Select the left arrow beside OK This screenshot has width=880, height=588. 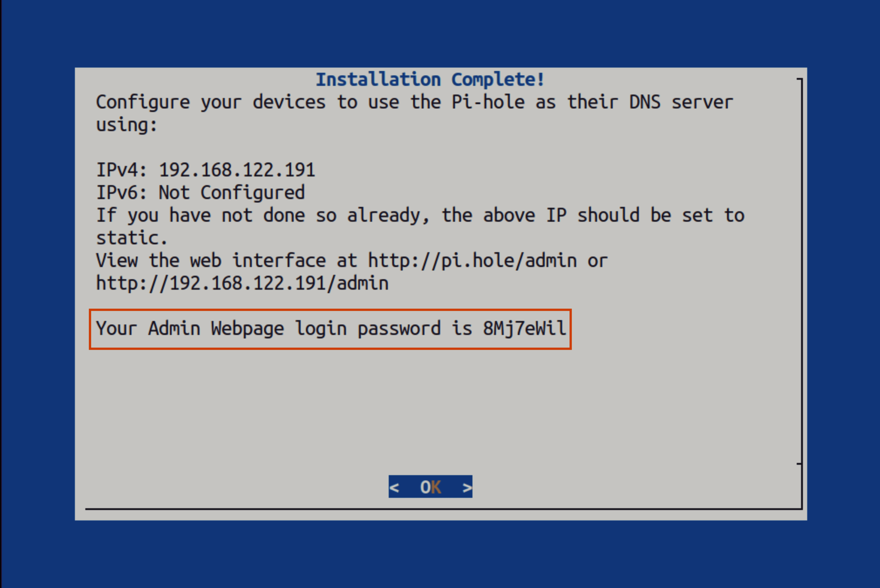coord(395,487)
